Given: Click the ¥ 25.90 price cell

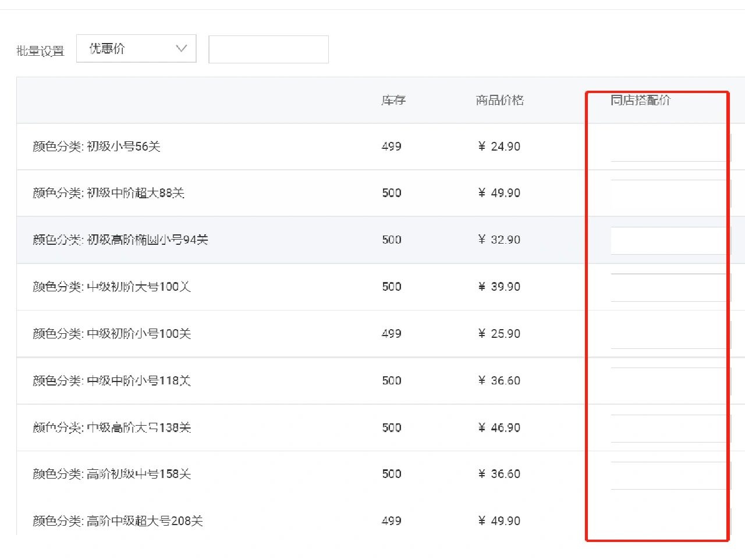Looking at the screenshot, I should 499,334.
